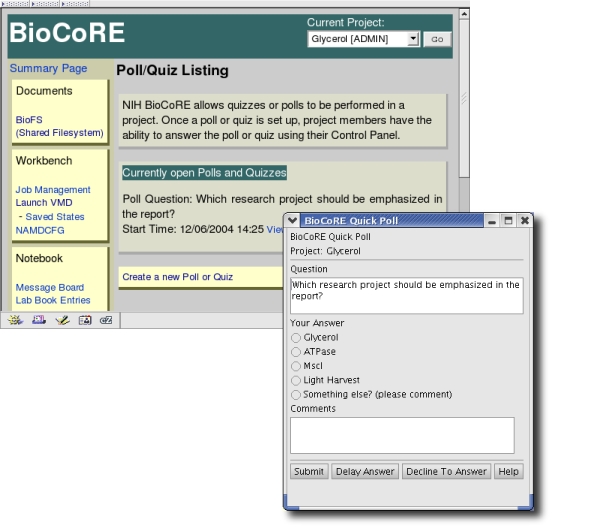The image size is (600, 528).
Task: Open Job Management in the Workbench section
Action: pyautogui.click(x=53, y=190)
